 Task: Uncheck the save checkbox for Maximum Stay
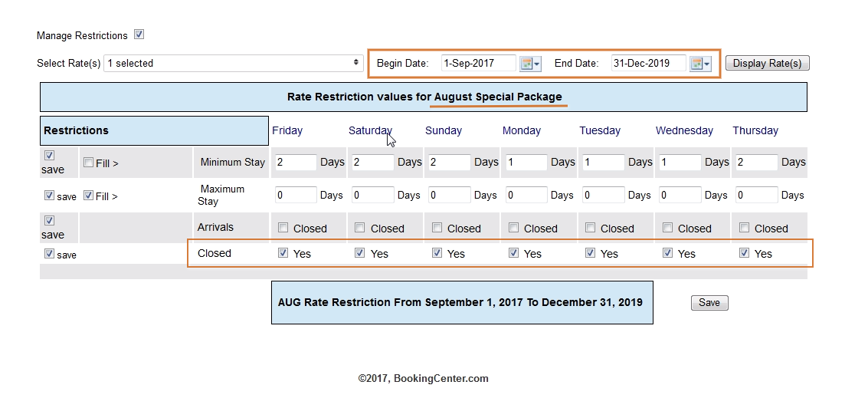(49, 195)
